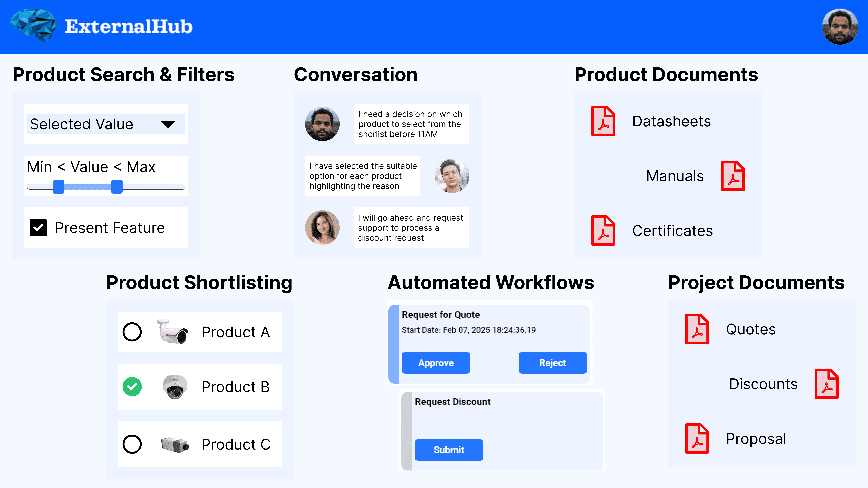The image size is (868, 488).
Task: Click the Product Search & Filters heading
Action: 123,74
